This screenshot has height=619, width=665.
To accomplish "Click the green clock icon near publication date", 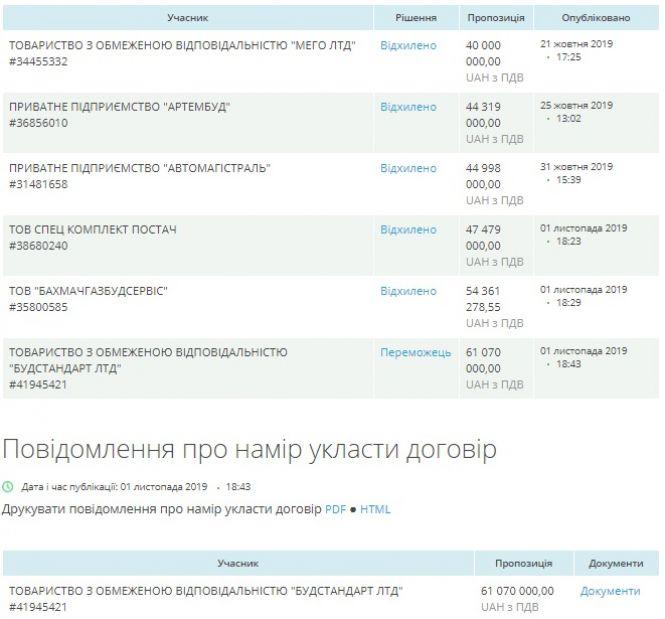I will (8, 487).
